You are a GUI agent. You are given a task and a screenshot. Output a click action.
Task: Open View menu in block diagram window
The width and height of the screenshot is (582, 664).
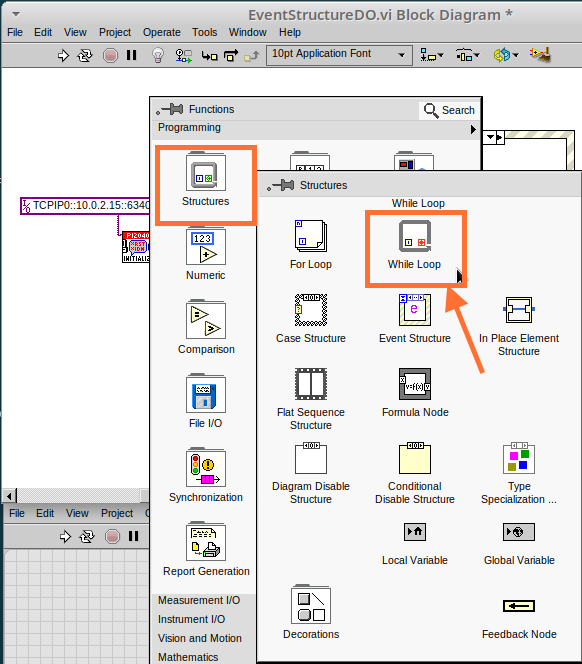tap(75, 32)
